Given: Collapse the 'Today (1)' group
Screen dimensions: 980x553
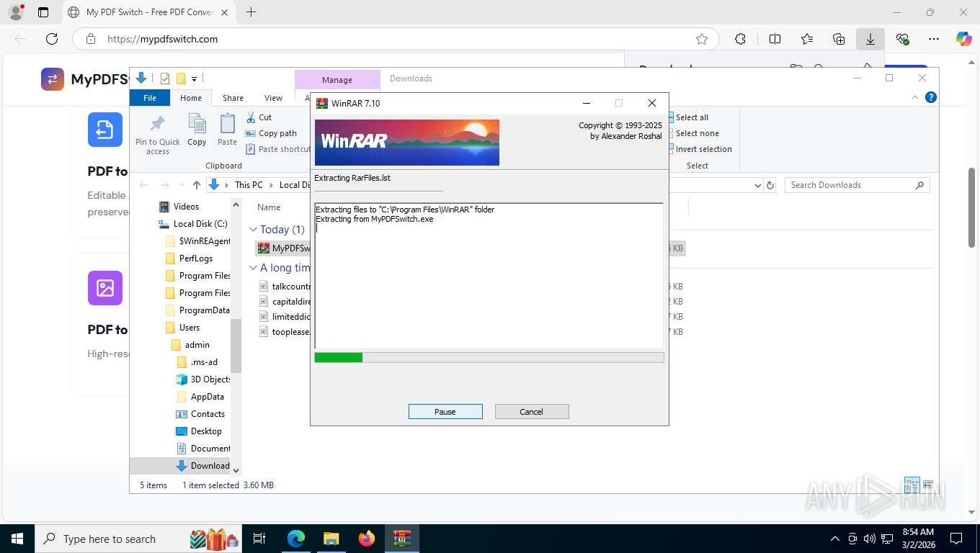Looking at the screenshot, I should coord(253,230).
